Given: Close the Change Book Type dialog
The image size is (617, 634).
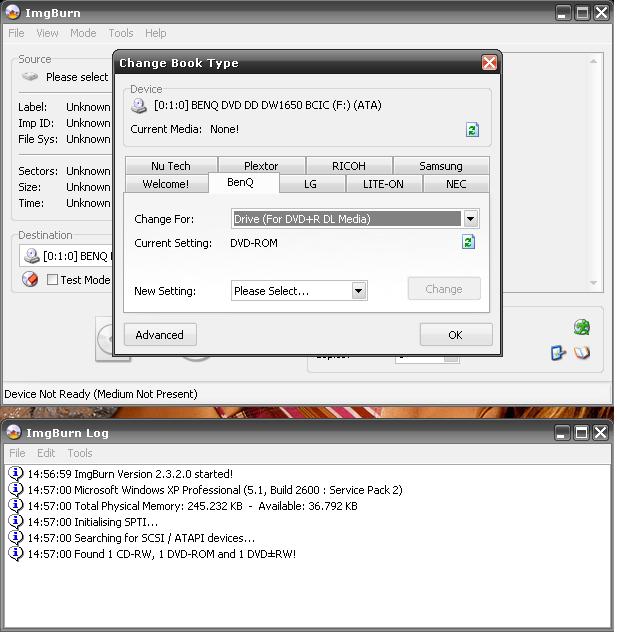Looking at the screenshot, I should [x=491, y=63].
